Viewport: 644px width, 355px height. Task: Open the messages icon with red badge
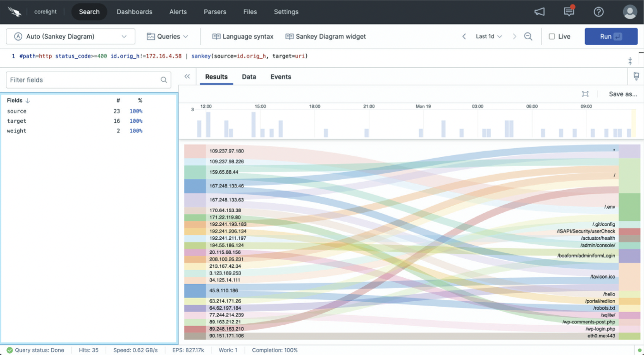click(x=569, y=12)
